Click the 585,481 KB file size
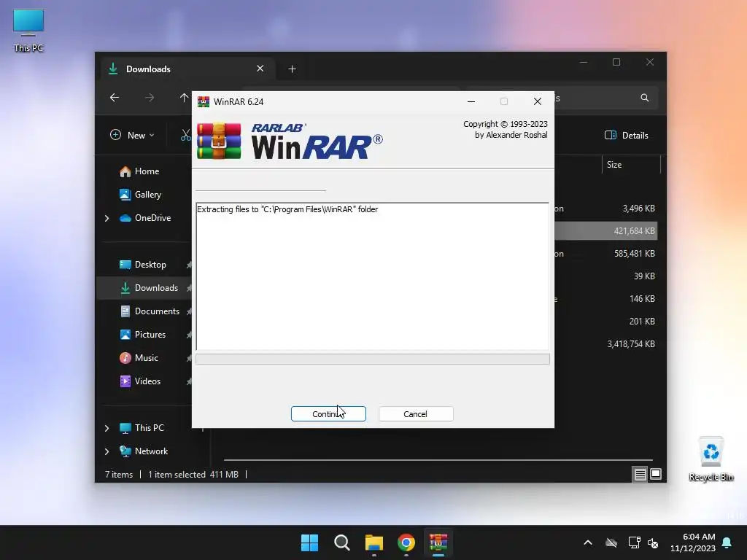Image resolution: width=747 pixels, height=560 pixels. 634,254
